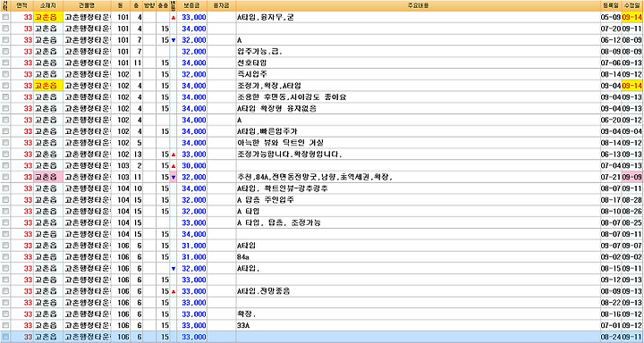Tick the checkbox for the 조정가,확장,A타입 row
Image resolution: width=644 pixels, height=343 pixels.
click(x=5, y=86)
